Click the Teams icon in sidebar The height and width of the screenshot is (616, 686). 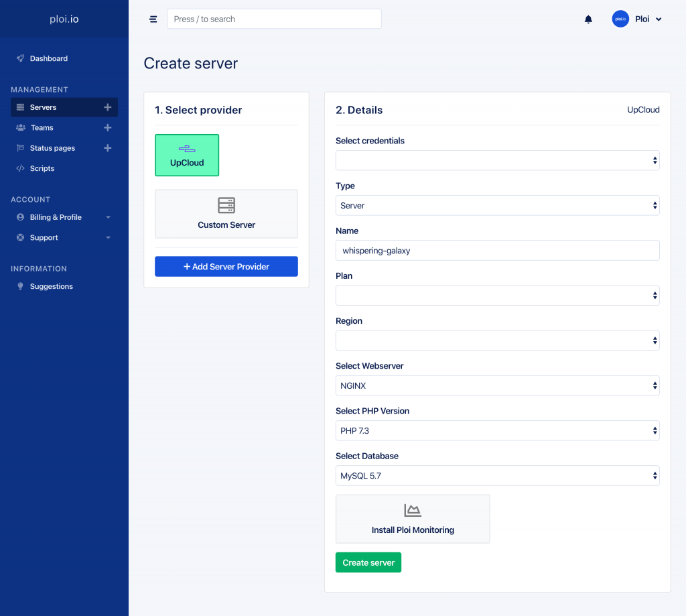click(22, 127)
